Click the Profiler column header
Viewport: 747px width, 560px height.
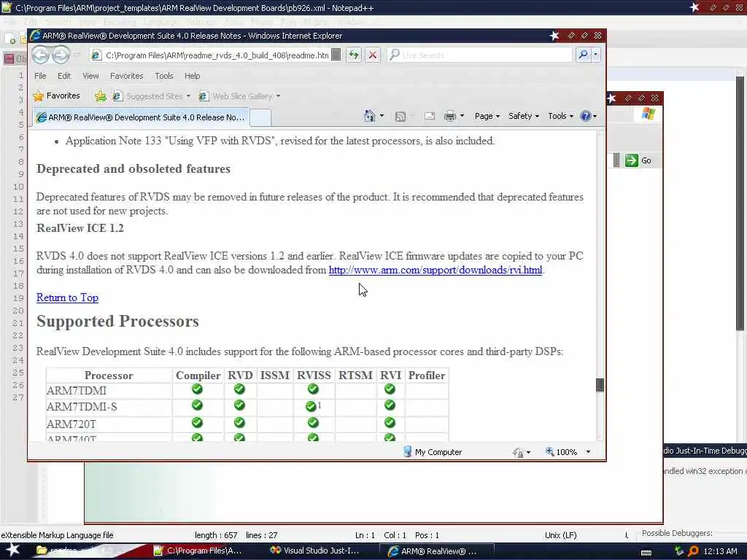pyautogui.click(x=426, y=376)
